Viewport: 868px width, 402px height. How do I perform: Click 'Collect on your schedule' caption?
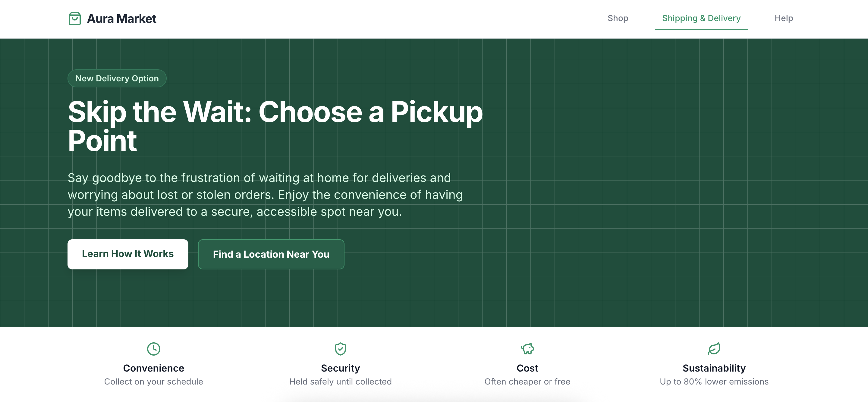click(154, 382)
